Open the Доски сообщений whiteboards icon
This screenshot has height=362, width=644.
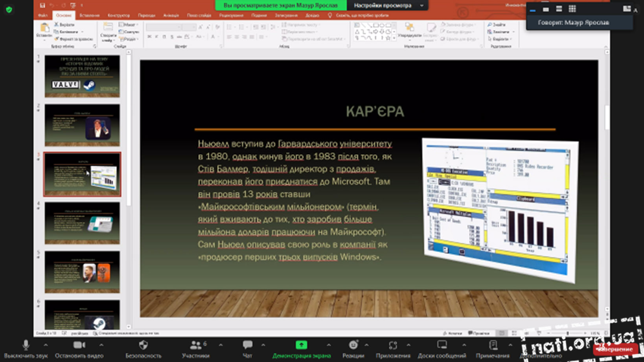pyautogui.click(x=442, y=345)
